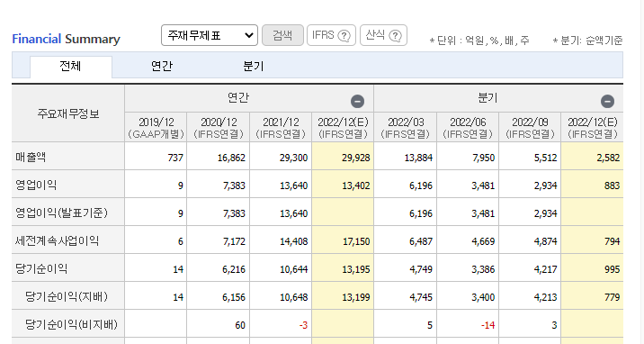The image size is (644, 344).
Task: Click the 당기순이익 estimate 13,195
Action: coord(355,269)
